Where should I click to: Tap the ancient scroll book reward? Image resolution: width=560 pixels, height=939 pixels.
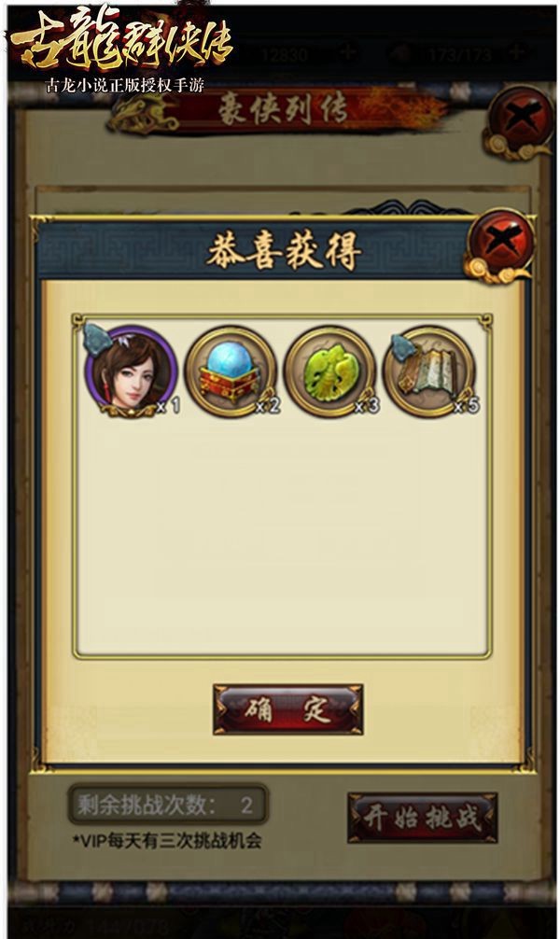click(429, 371)
